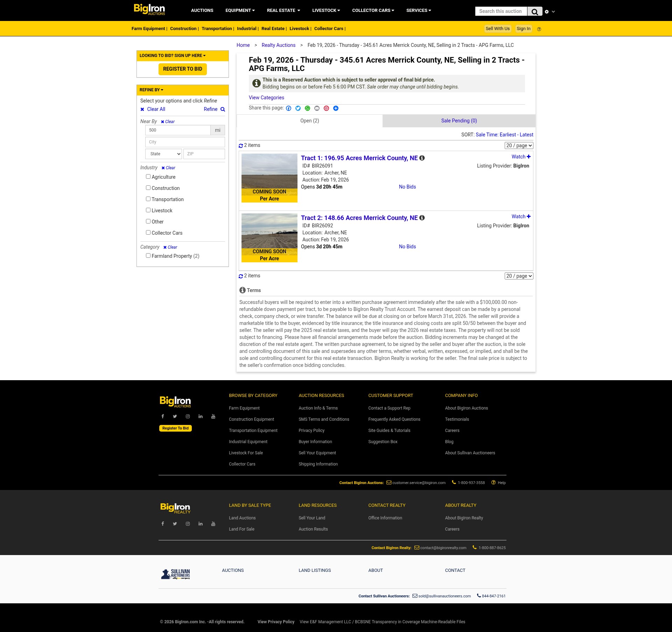Collapse the Refine By panel
Viewport: 672px width, 632px height.
[152, 90]
